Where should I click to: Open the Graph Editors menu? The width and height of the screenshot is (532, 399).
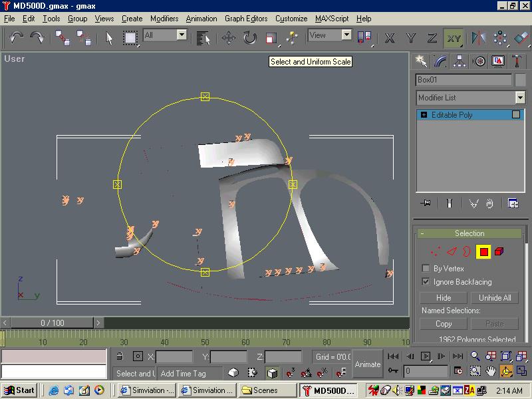(x=246, y=19)
